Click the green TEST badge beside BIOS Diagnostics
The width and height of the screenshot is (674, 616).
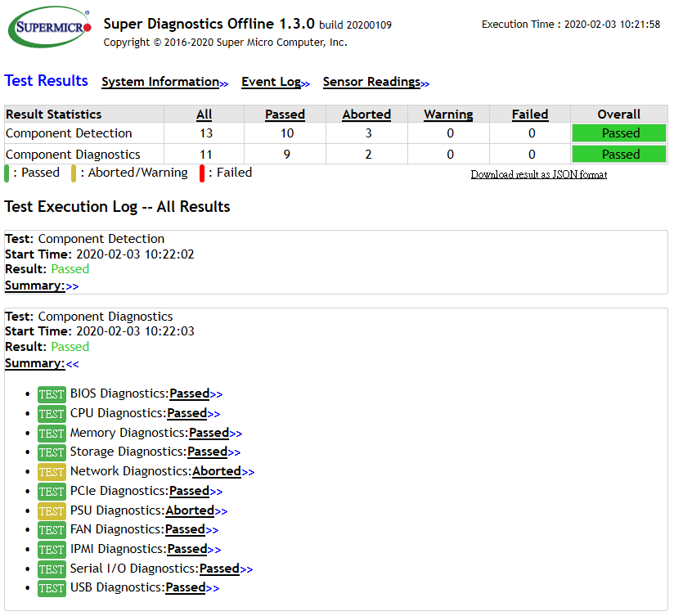pos(52,394)
